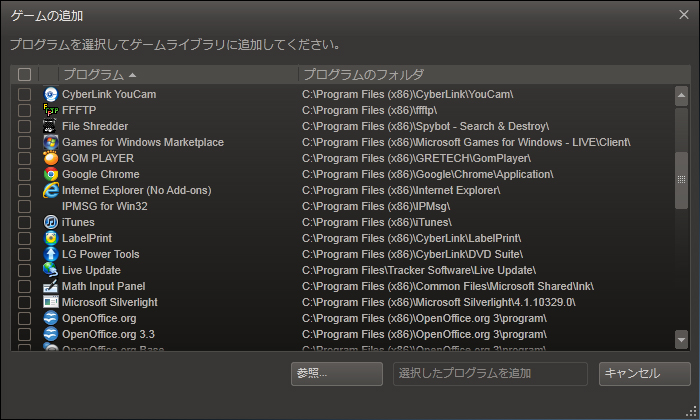Click the LG Power Tools icon
The image size is (700, 420).
(x=50, y=254)
